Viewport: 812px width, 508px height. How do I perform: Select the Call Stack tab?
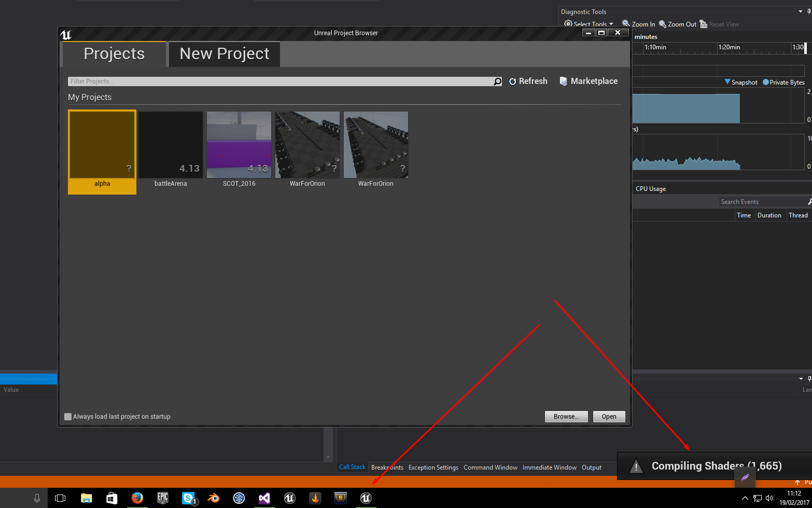tap(352, 468)
